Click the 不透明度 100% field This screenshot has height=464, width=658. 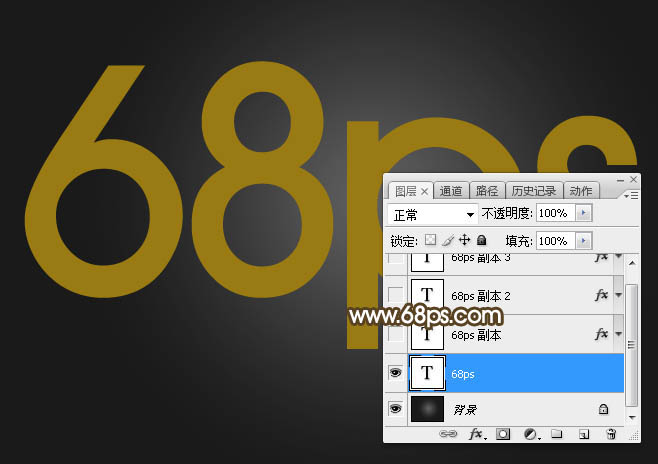point(556,213)
